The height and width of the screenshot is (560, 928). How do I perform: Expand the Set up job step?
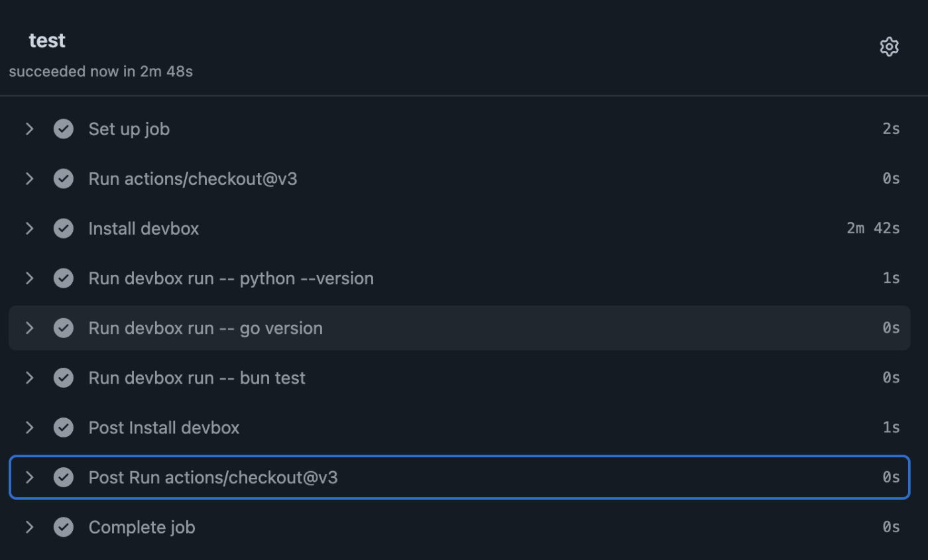(29, 129)
